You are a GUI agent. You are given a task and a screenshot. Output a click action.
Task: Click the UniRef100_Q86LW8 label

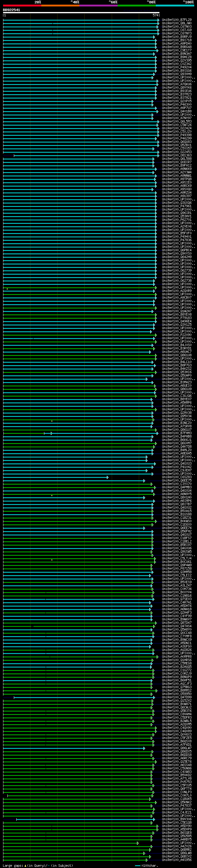point(176,853)
